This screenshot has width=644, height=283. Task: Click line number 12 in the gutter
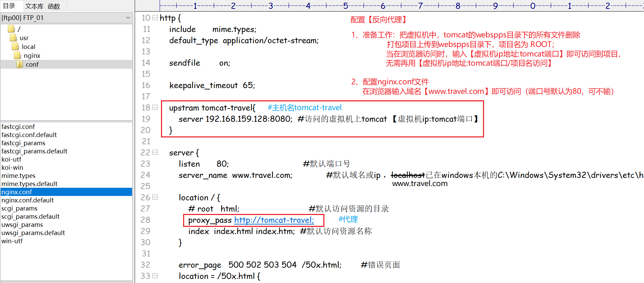146,40
